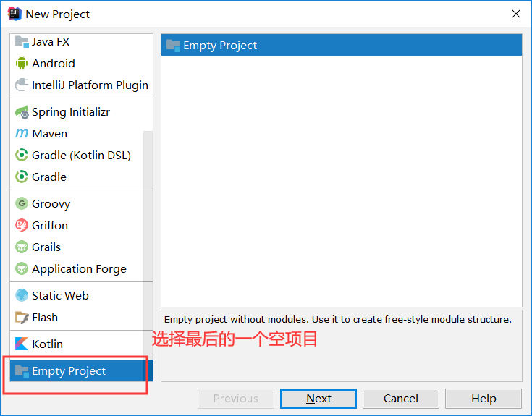Click the Java FX folder icon
532x416 pixels.
pyautogui.click(x=22, y=42)
